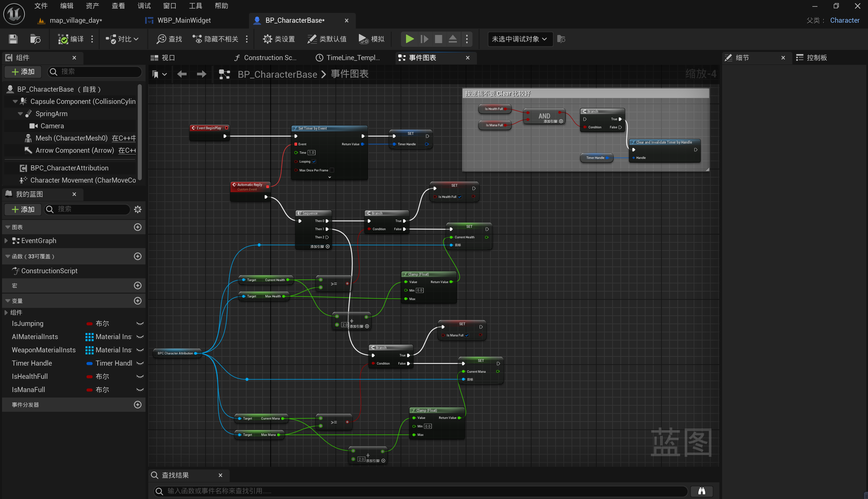
Task: Click the navigate back arrow
Action: (182, 74)
